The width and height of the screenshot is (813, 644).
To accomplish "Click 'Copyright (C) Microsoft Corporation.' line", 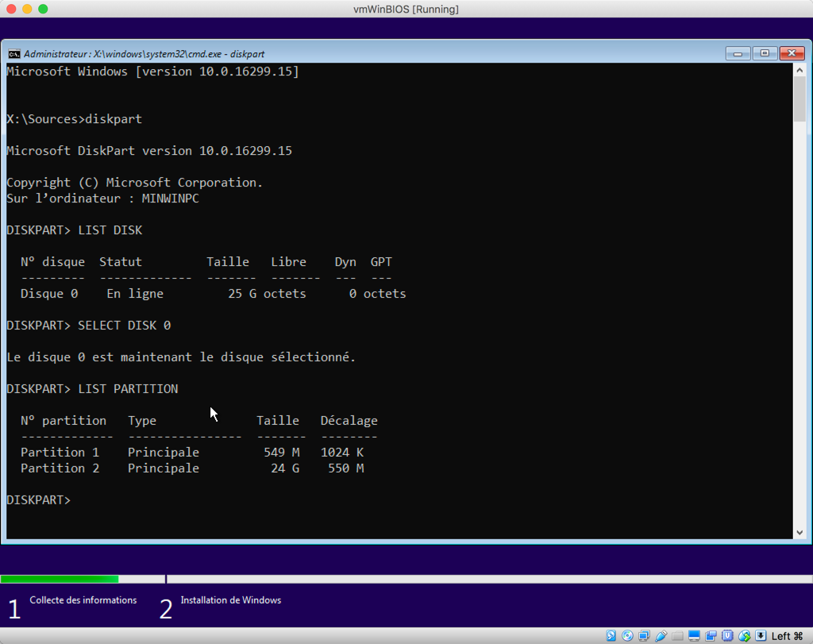I will pyautogui.click(x=135, y=183).
